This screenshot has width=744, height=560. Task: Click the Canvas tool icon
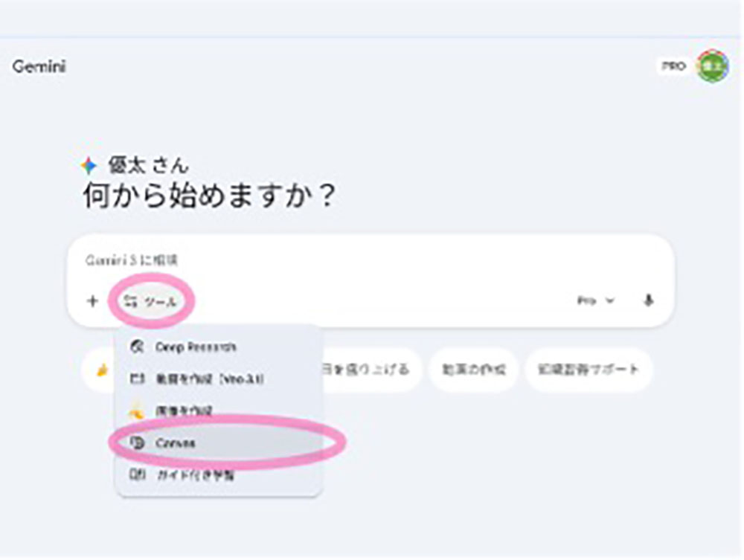[136, 443]
